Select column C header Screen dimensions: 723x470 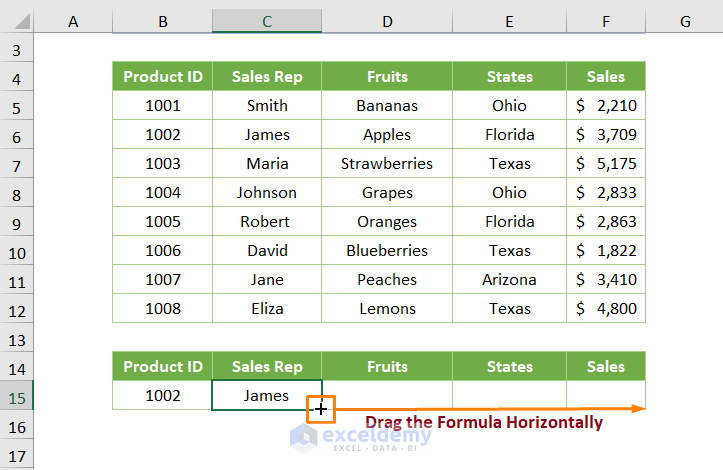pyautogui.click(x=267, y=21)
